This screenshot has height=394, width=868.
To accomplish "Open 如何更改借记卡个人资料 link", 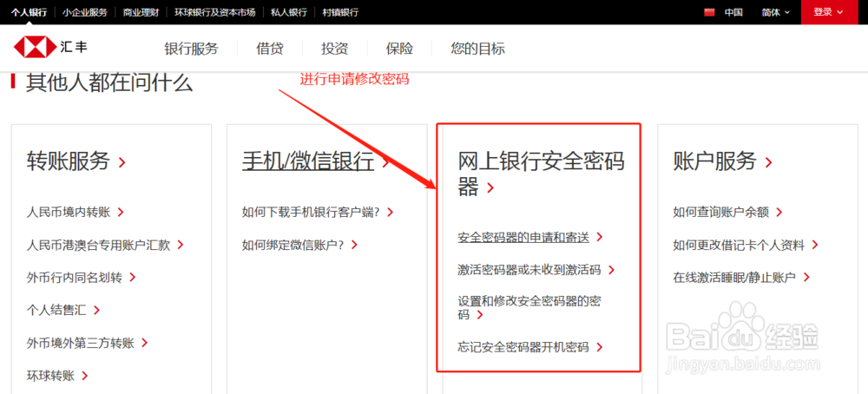I will (x=739, y=245).
